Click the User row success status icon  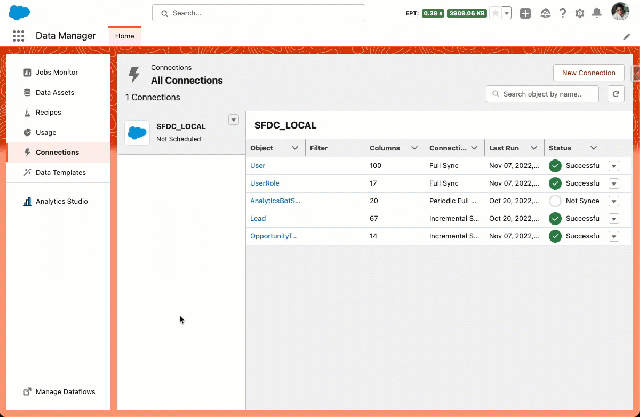point(555,166)
